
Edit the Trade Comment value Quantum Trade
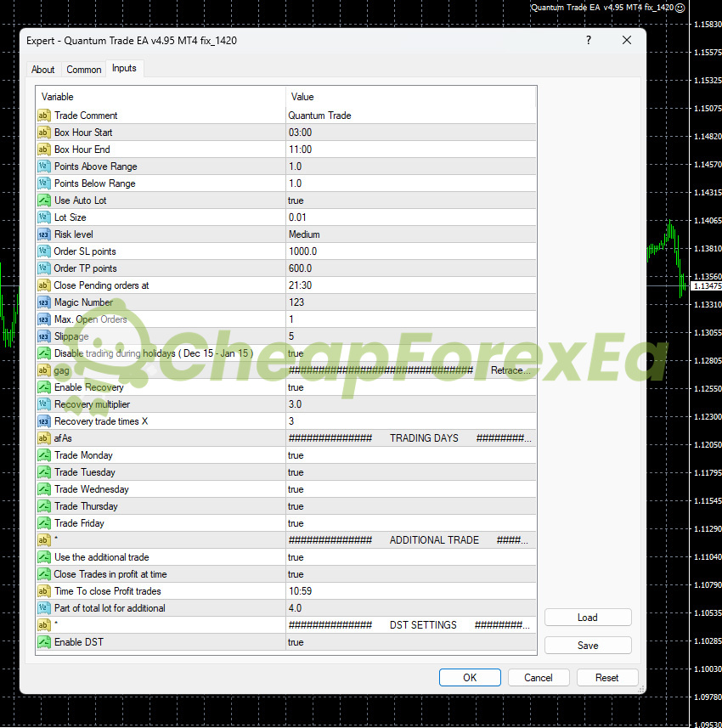411,116
